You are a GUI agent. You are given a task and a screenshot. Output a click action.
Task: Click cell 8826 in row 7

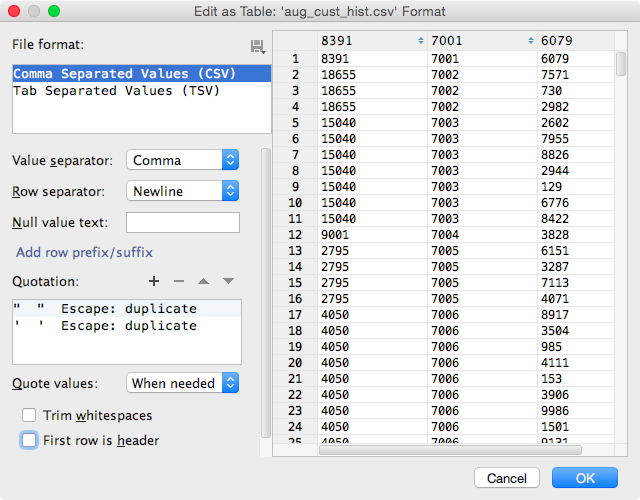(x=576, y=155)
